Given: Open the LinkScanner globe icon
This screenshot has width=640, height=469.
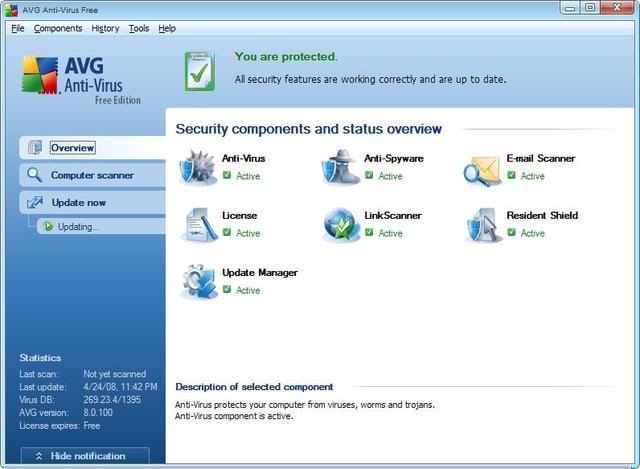Looking at the screenshot, I should point(340,224).
